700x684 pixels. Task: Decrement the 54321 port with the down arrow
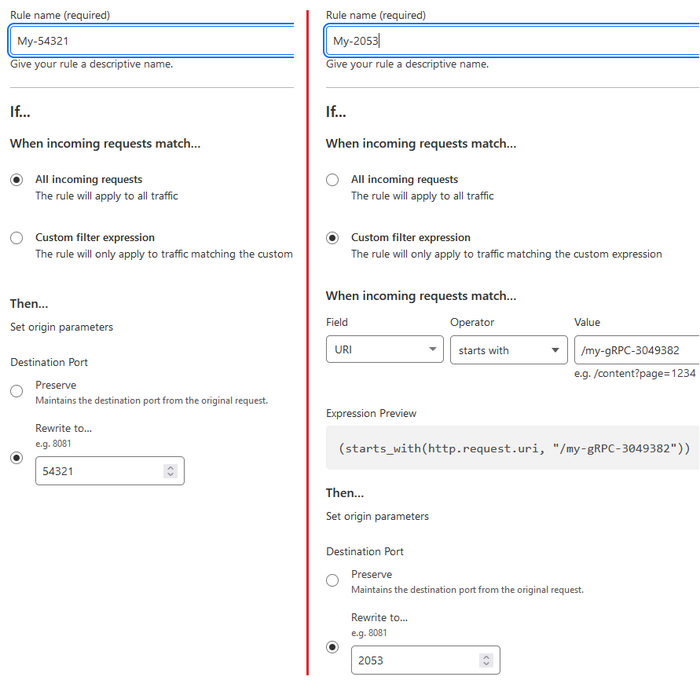171,475
